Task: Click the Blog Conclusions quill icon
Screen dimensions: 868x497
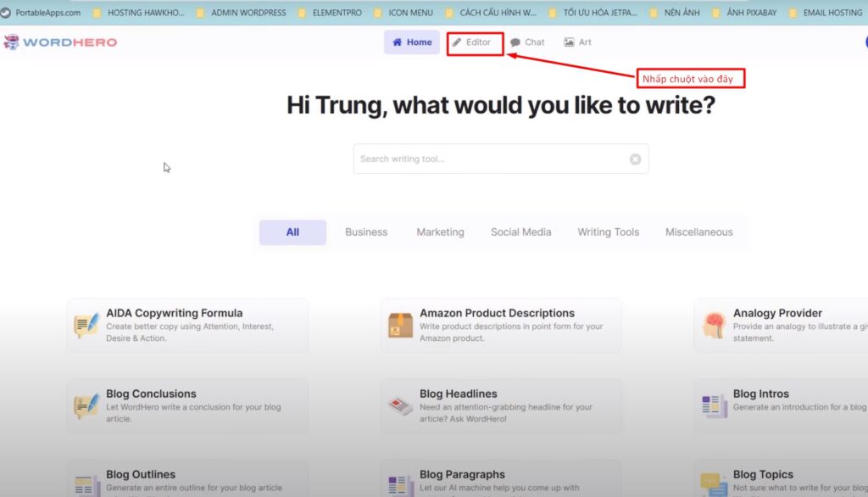Action: [x=86, y=406]
